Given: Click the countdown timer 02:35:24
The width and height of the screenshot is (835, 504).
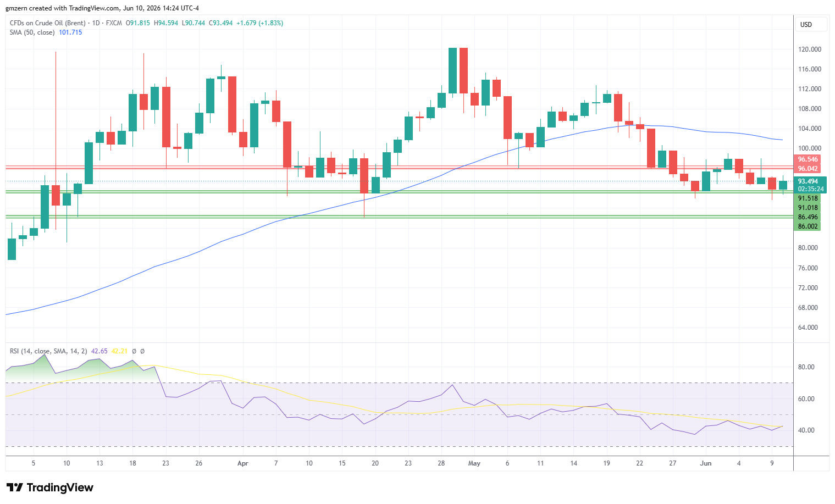Looking at the screenshot, I should (810, 189).
